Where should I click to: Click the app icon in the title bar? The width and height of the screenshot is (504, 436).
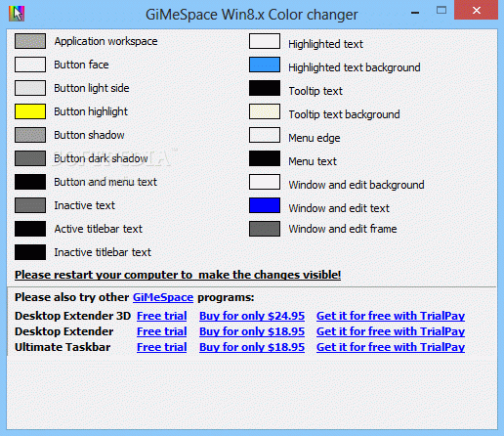(17, 14)
